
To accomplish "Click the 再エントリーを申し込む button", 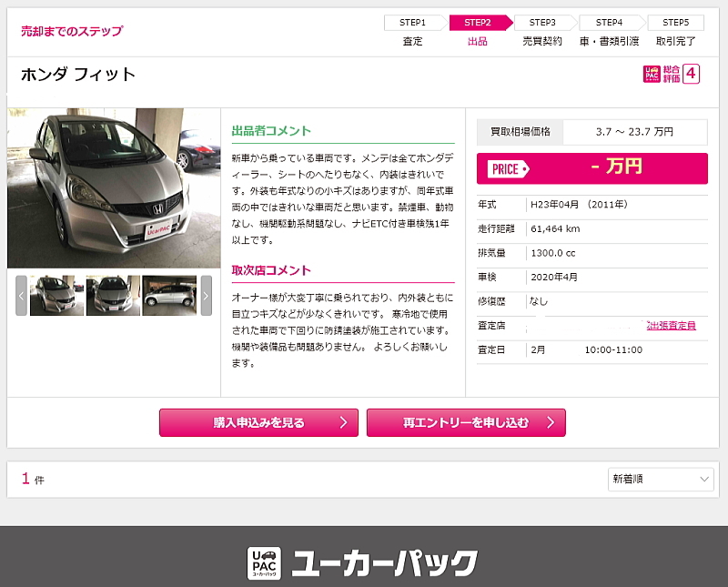I will click(x=466, y=422).
